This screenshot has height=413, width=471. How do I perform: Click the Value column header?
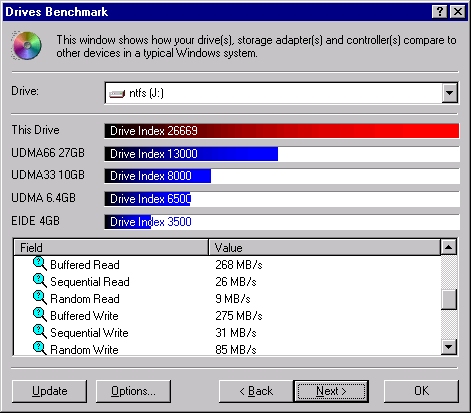324,247
